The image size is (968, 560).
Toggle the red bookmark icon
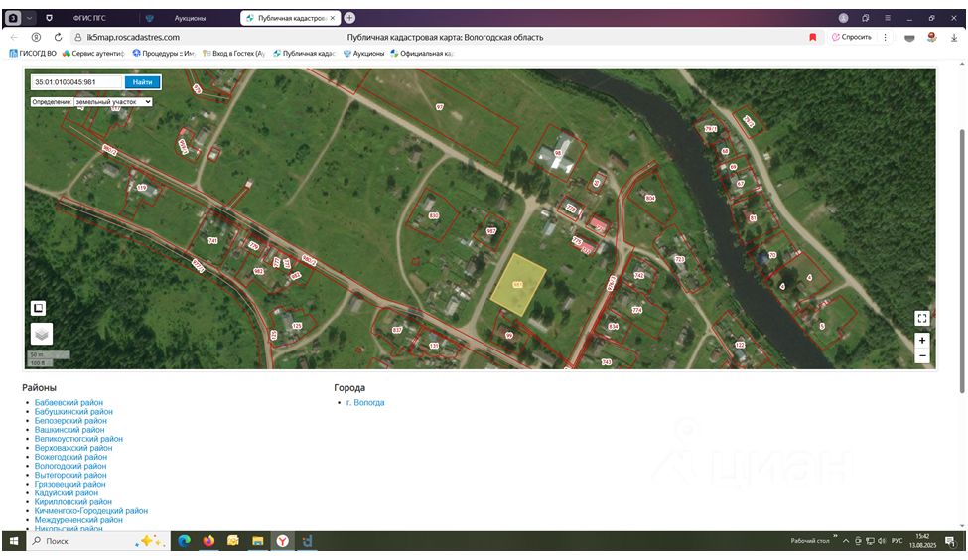click(813, 37)
